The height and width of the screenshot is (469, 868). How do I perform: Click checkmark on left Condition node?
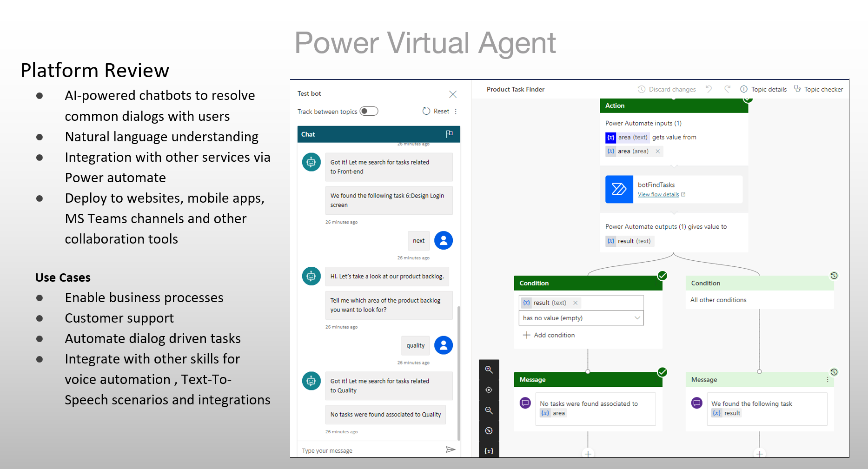(x=663, y=276)
